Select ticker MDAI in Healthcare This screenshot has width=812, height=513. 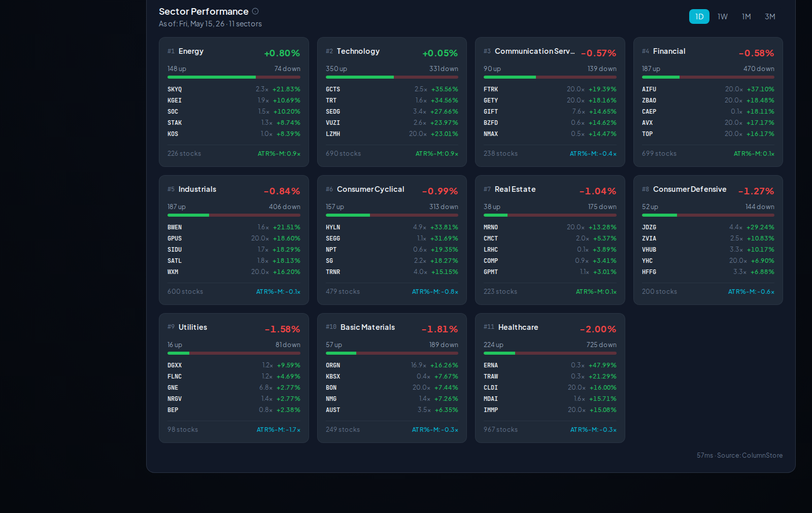491,399
